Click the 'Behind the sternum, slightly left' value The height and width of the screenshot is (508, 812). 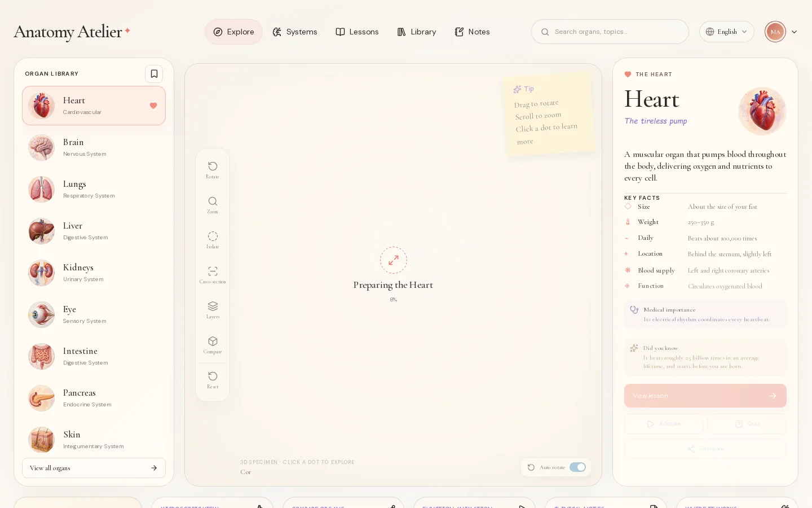click(x=730, y=254)
